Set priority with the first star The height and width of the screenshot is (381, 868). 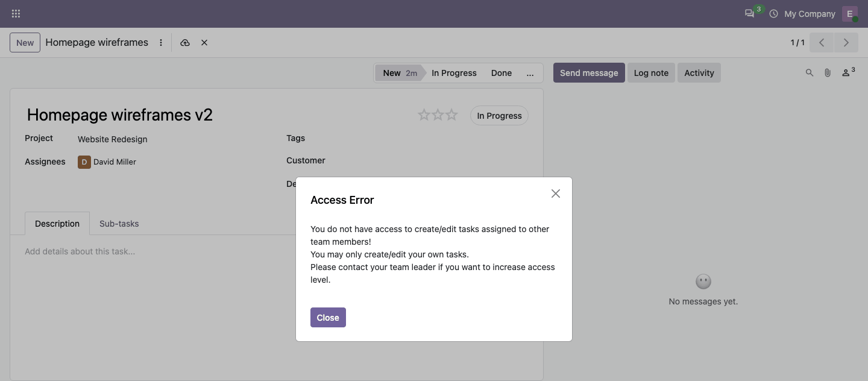coord(424,115)
